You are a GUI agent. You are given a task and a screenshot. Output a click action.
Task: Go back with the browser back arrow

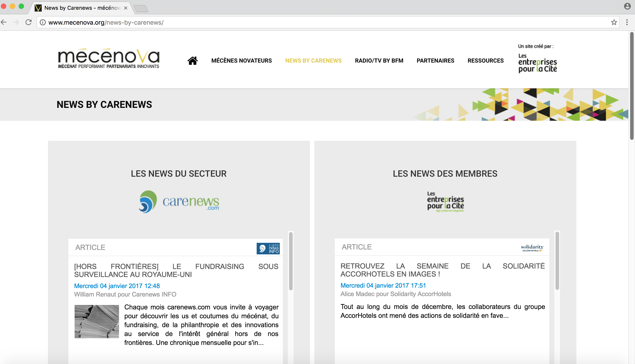(4, 22)
